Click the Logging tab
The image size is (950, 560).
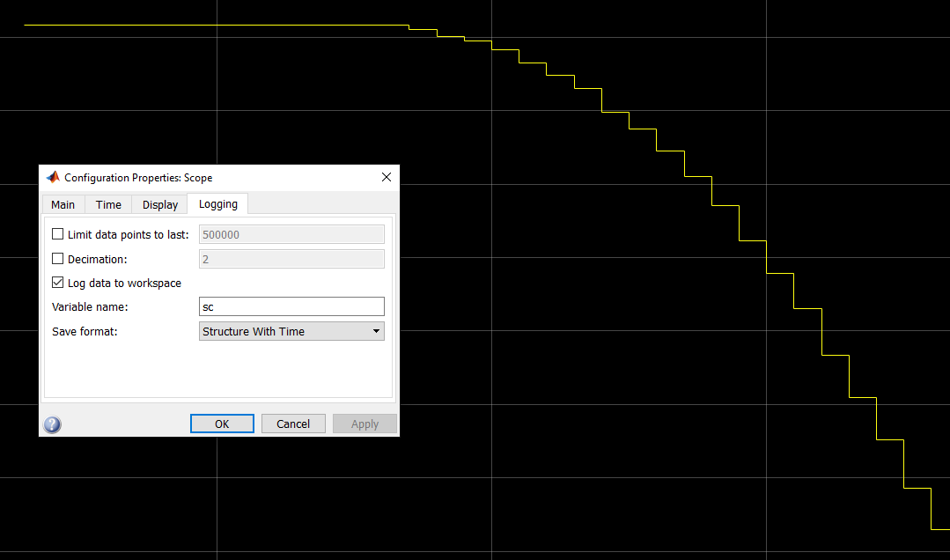[x=217, y=204]
